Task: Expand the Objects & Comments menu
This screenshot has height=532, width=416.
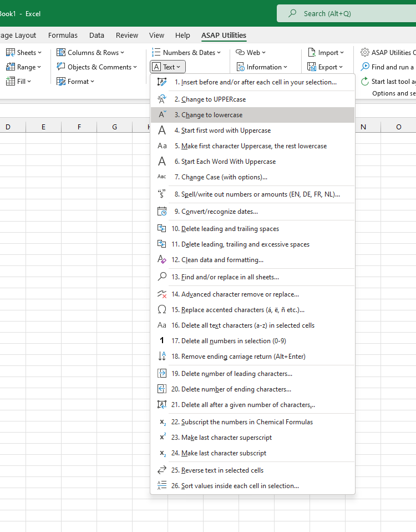Action: (x=97, y=67)
